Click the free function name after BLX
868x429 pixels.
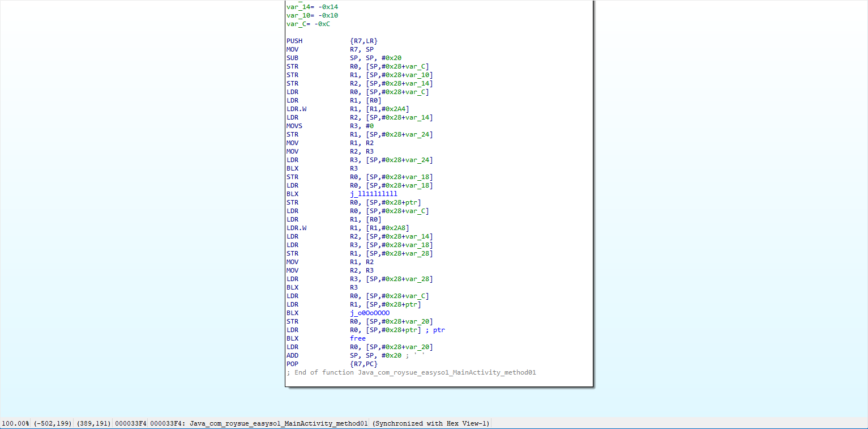358,338
